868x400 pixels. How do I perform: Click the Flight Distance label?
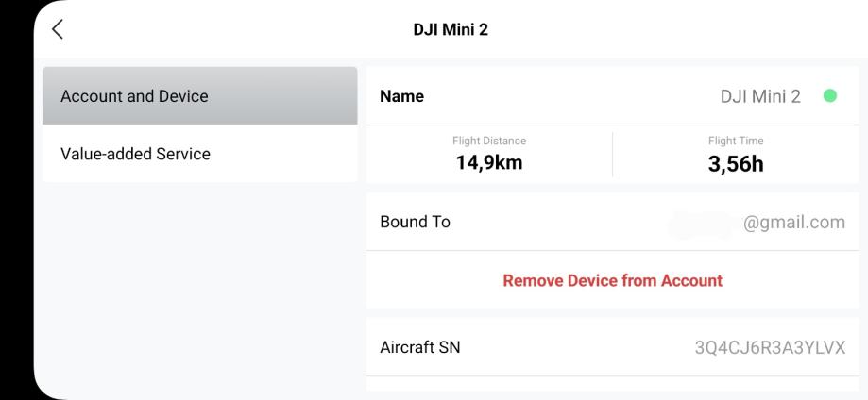coord(489,142)
